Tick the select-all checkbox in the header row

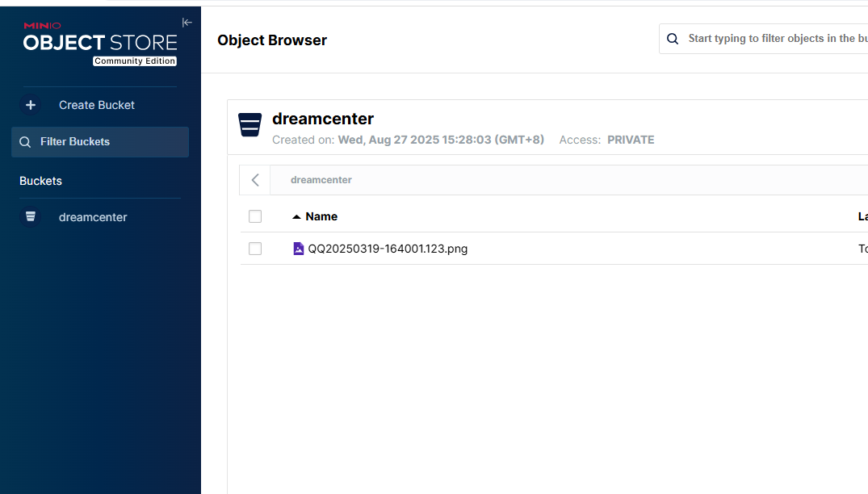(255, 216)
